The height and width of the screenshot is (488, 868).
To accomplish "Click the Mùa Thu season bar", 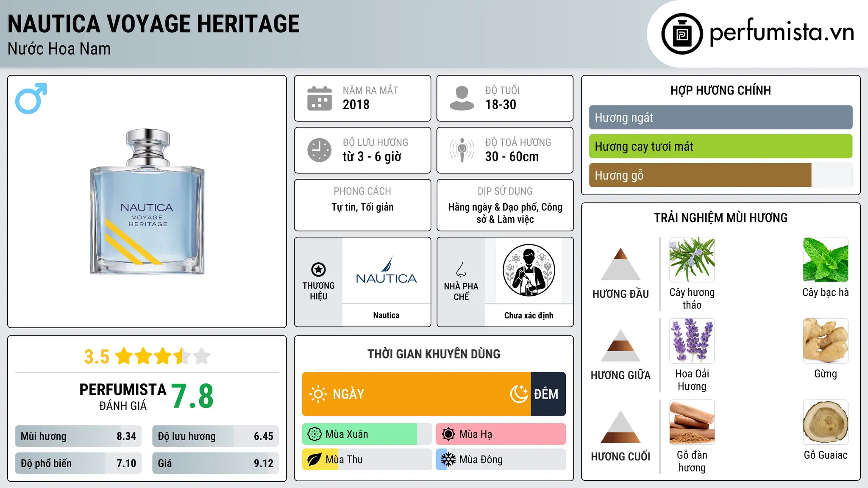I will tap(367, 460).
